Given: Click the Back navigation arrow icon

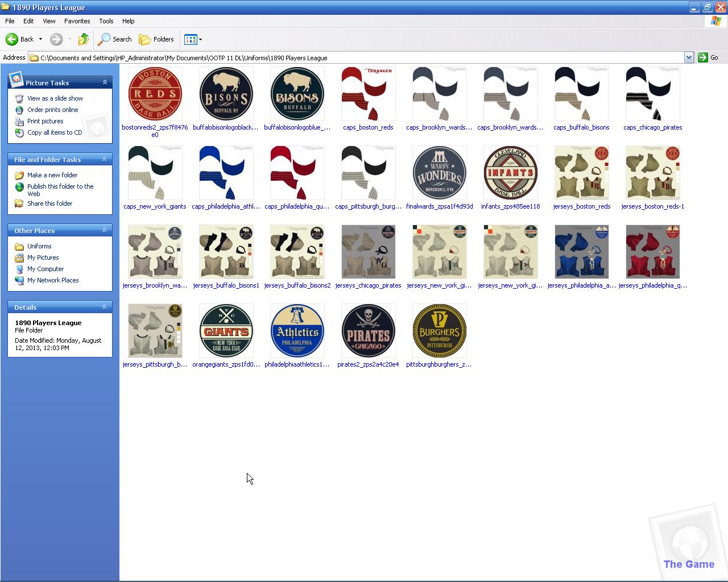Looking at the screenshot, I should 12,39.
